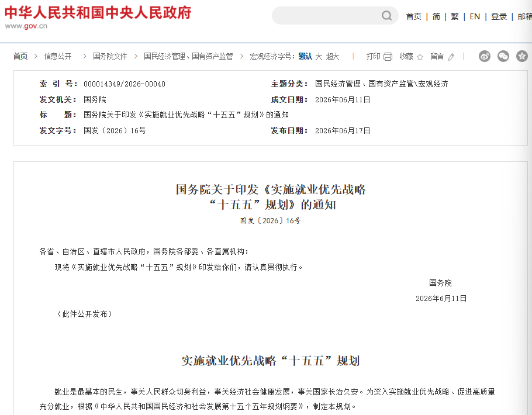
Task: Click the favorite star icon next to 收藏
Action: click(x=420, y=57)
